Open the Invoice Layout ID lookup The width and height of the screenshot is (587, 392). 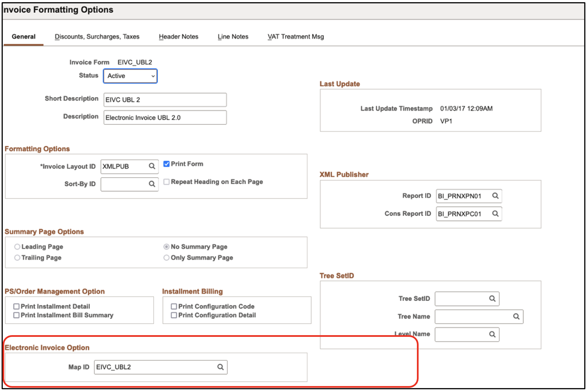[152, 166]
